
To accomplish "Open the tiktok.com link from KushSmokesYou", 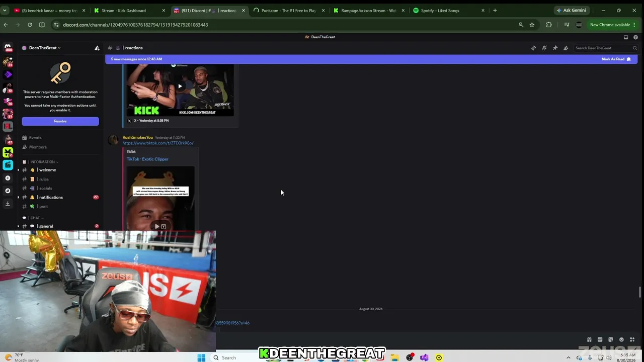I will click(158, 143).
